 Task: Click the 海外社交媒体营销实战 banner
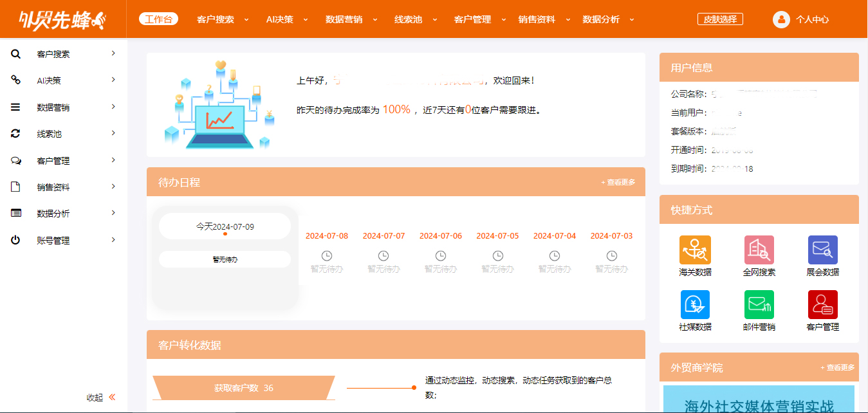click(x=759, y=400)
